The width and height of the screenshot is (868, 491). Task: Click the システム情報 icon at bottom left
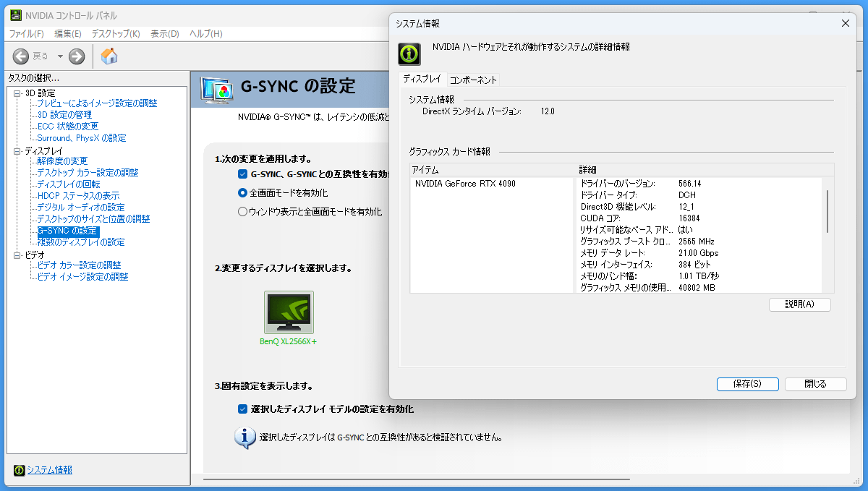[19, 470]
